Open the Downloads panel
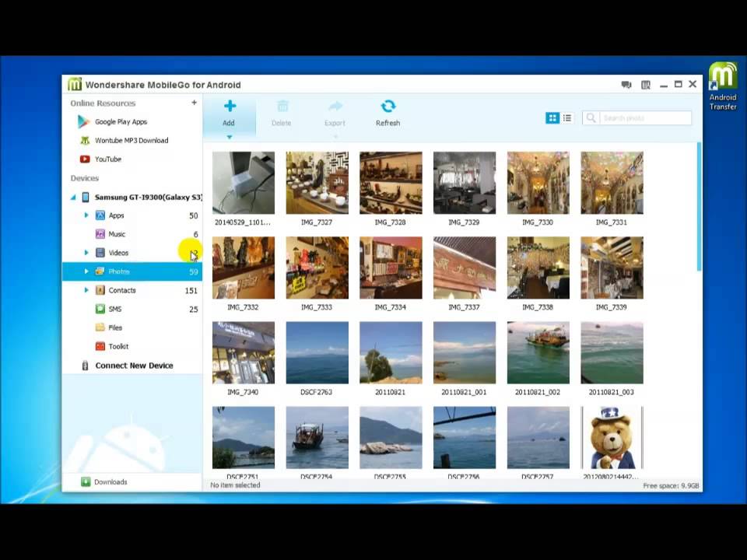 click(x=110, y=482)
